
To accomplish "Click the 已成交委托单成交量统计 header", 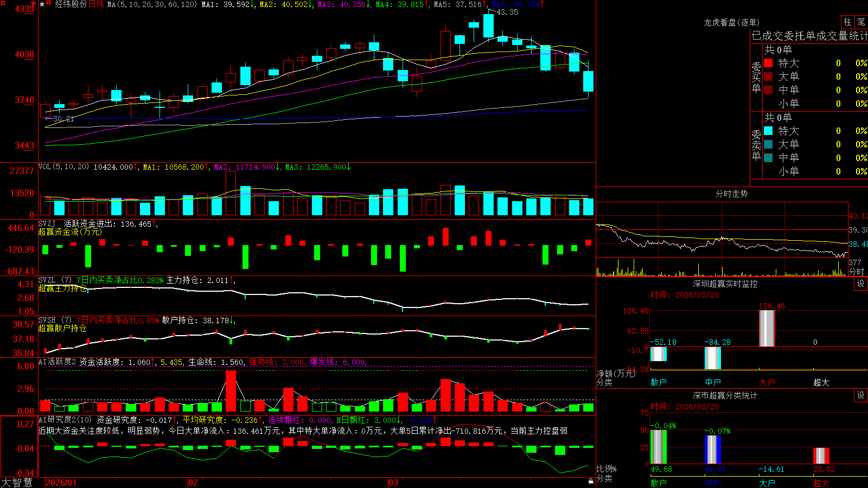I will (809, 36).
